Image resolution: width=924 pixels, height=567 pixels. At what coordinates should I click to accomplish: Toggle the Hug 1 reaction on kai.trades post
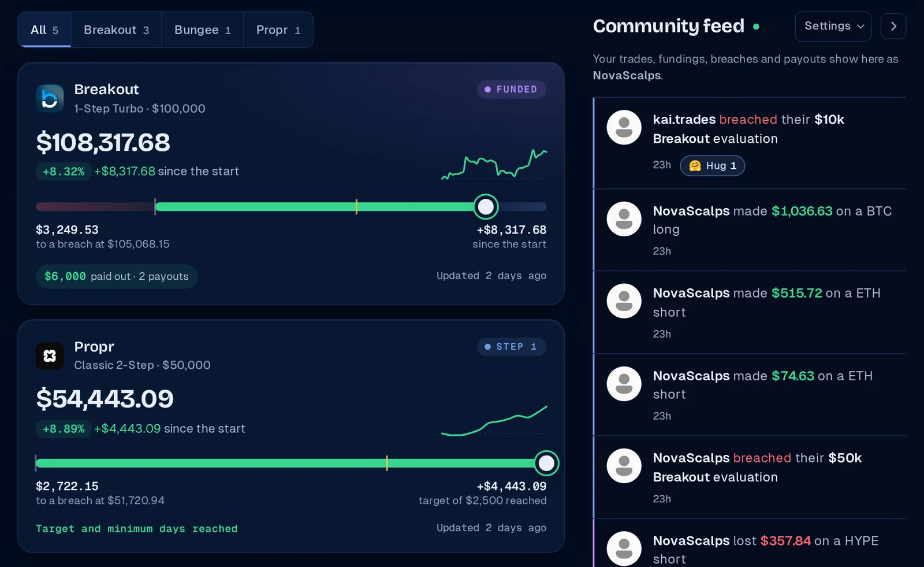click(713, 166)
